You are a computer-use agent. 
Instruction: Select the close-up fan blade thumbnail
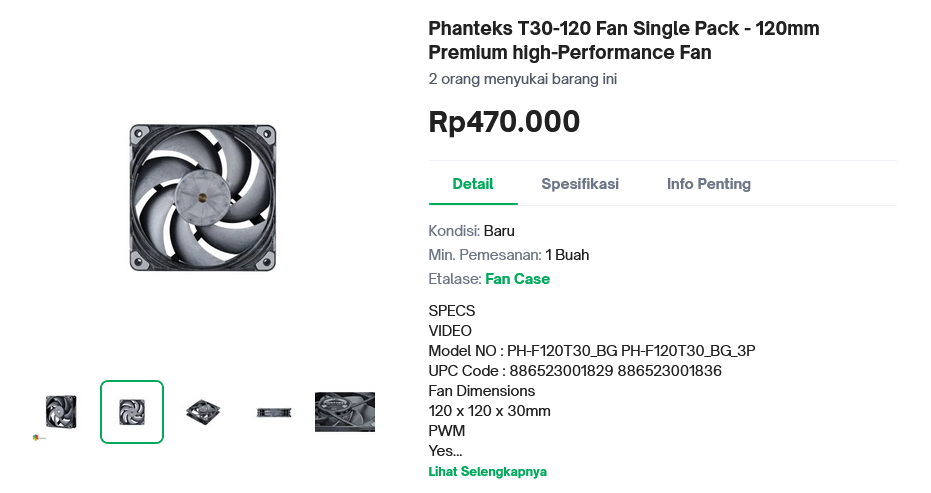pos(345,412)
